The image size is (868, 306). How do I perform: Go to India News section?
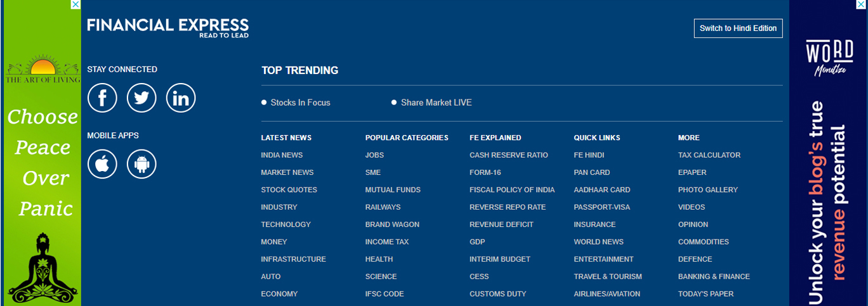[x=282, y=155]
